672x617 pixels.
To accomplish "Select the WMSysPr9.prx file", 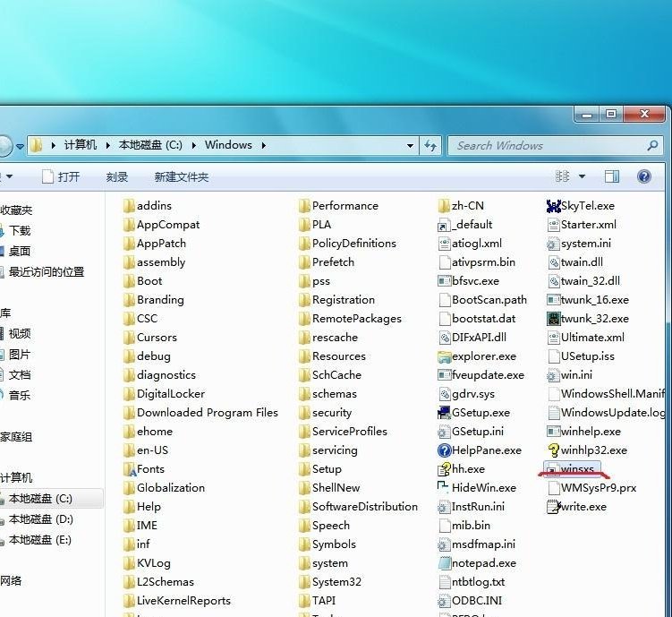I will [591, 488].
